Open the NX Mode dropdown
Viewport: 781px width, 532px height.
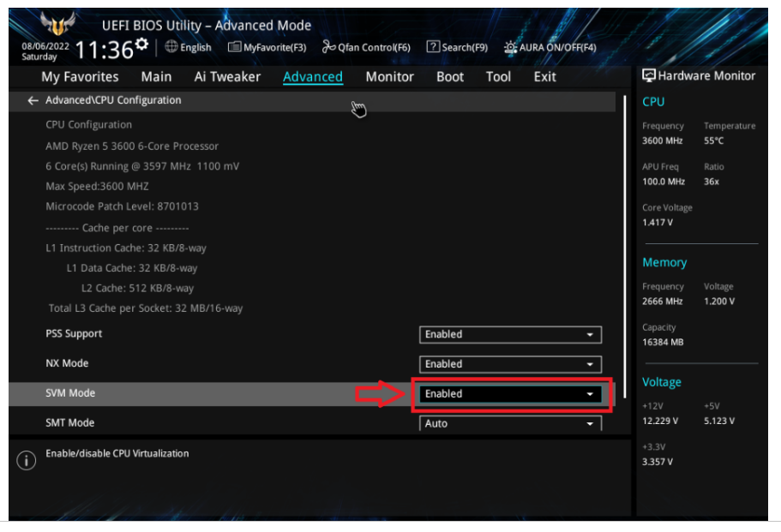pos(510,364)
